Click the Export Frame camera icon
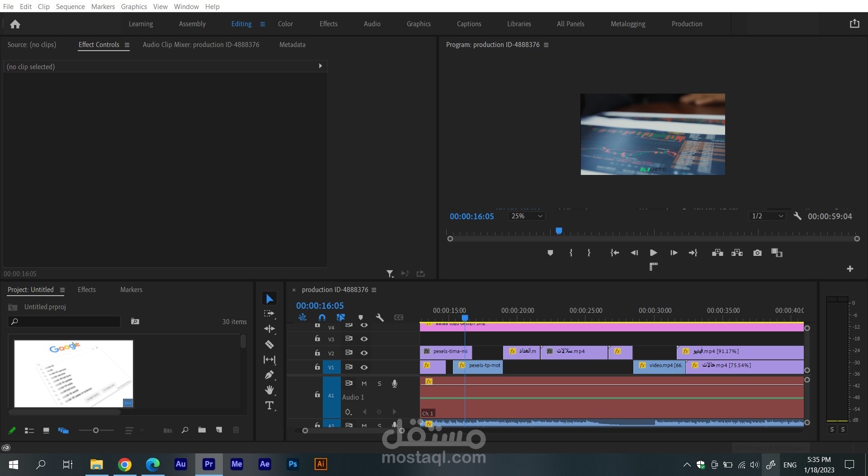Viewport: 868px width, 476px height. (757, 253)
